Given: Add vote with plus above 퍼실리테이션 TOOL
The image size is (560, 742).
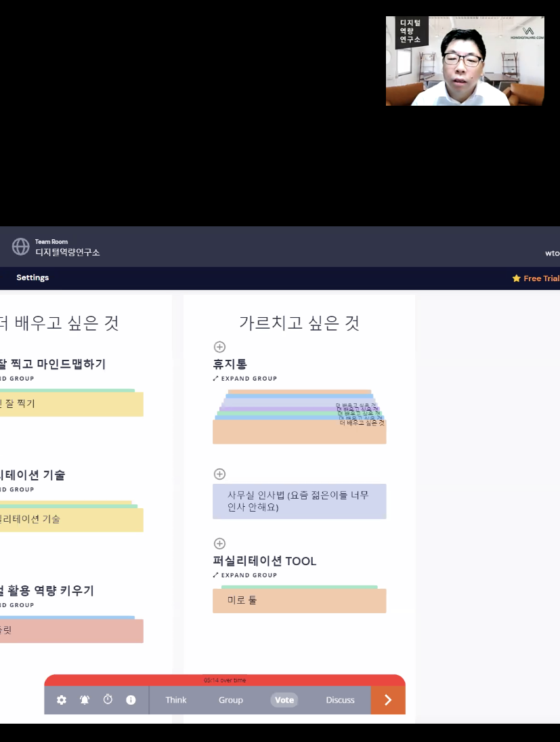Looking at the screenshot, I should [x=219, y=543].
